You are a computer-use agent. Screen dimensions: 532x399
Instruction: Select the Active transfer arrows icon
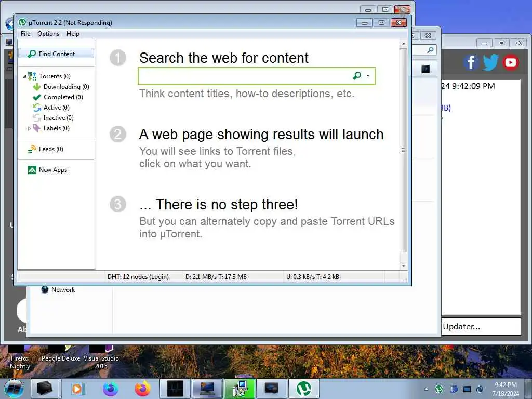tap(37, 108)
